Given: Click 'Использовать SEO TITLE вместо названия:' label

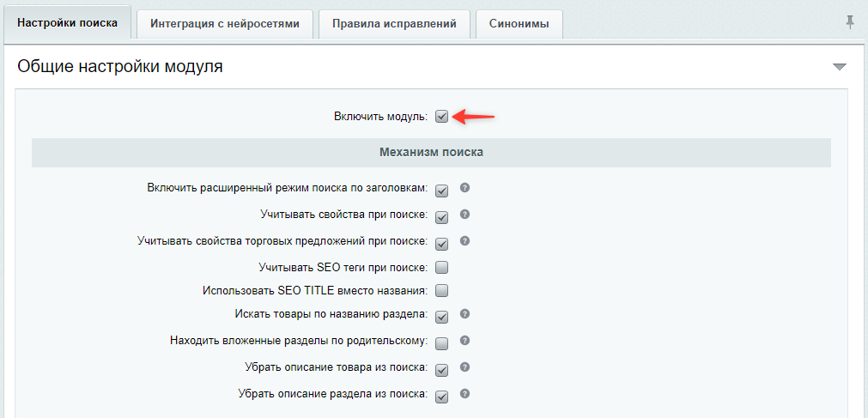Looking at the screenshot, I should 316,290.
